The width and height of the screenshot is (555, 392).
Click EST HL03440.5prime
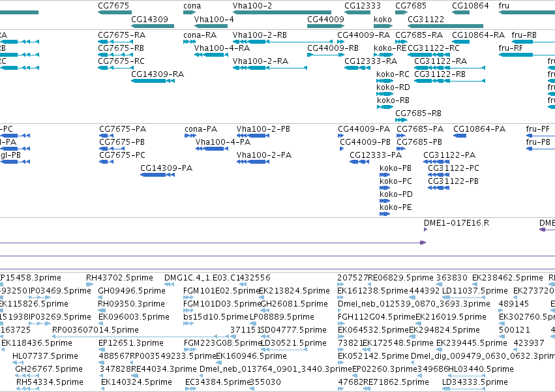(481, 370)
